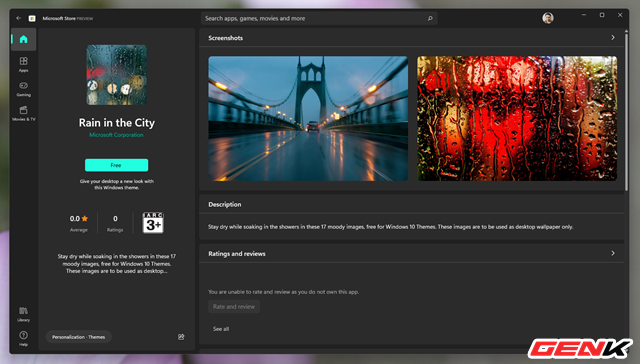
Task: Open Movies & TV section in sidebar
Action: (x=24, y=113)
